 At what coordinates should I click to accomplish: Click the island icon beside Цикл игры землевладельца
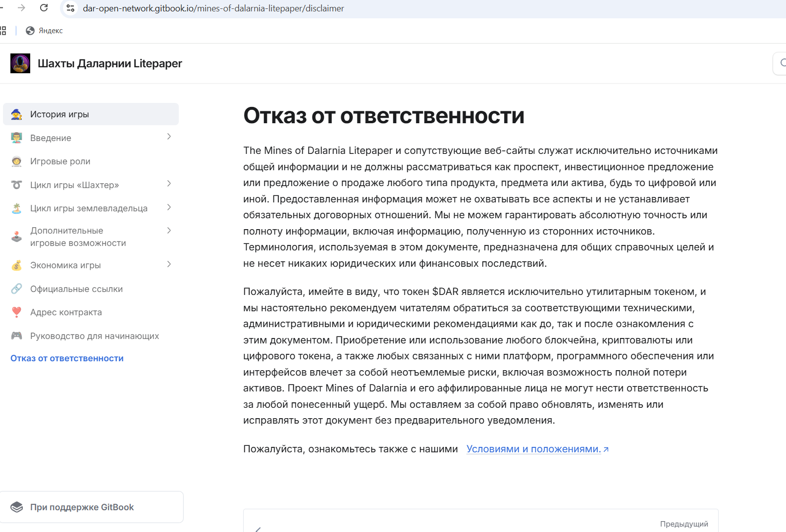coord(17,208)
